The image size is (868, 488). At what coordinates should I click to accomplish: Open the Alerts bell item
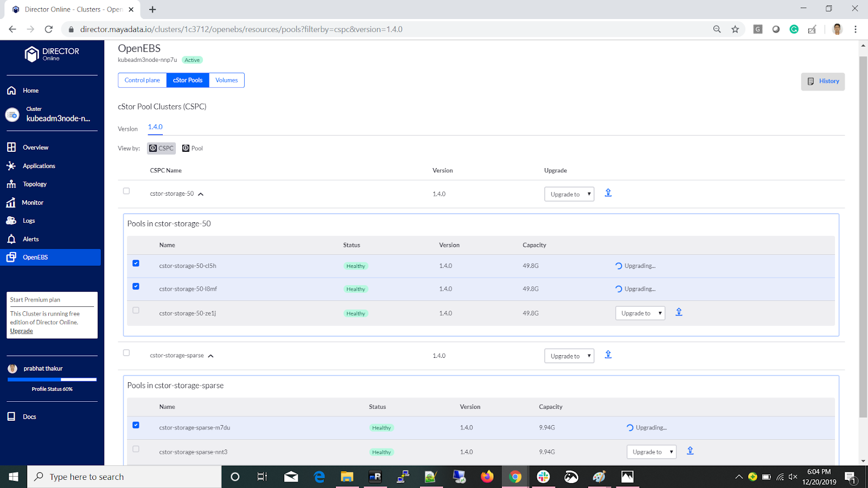[x=30, y=239]
